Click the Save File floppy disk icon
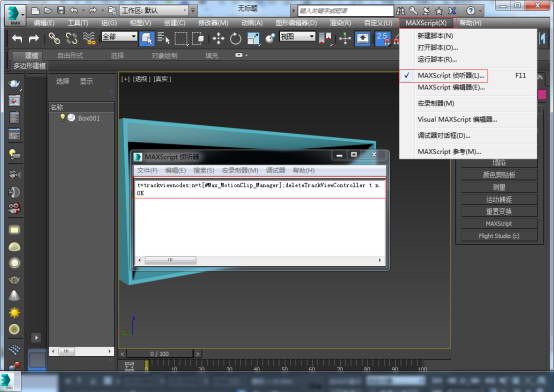This screenshot has height=392, width=554. (x=61, y=11)
